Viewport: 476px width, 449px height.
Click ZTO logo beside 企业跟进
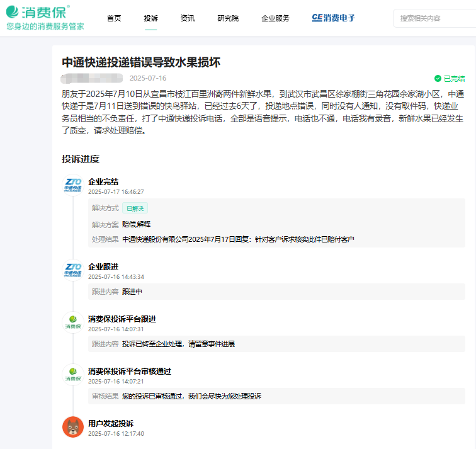pos(73,270)
